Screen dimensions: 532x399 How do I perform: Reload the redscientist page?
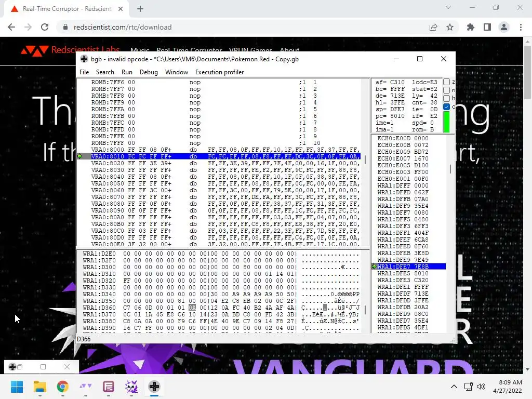pos(45,27)
